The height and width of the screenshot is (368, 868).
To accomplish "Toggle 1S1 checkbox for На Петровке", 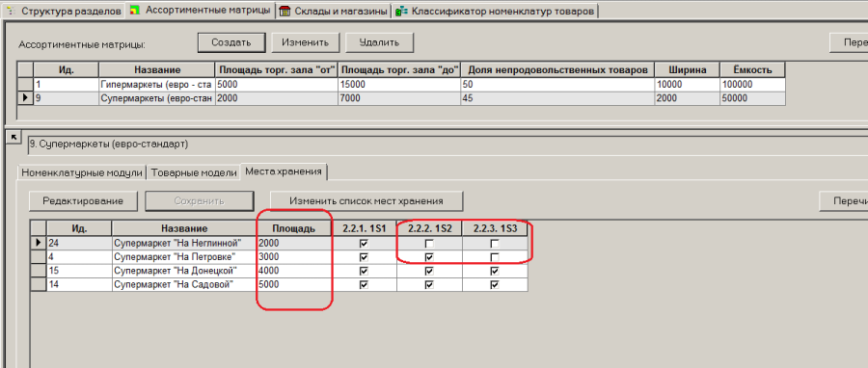I will click(364, 257).
